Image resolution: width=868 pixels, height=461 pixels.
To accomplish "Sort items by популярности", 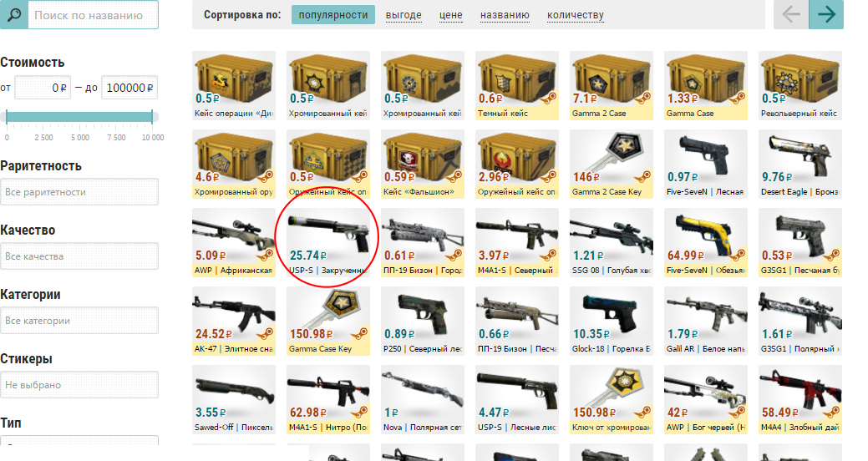I will click(x=333, y=15).
